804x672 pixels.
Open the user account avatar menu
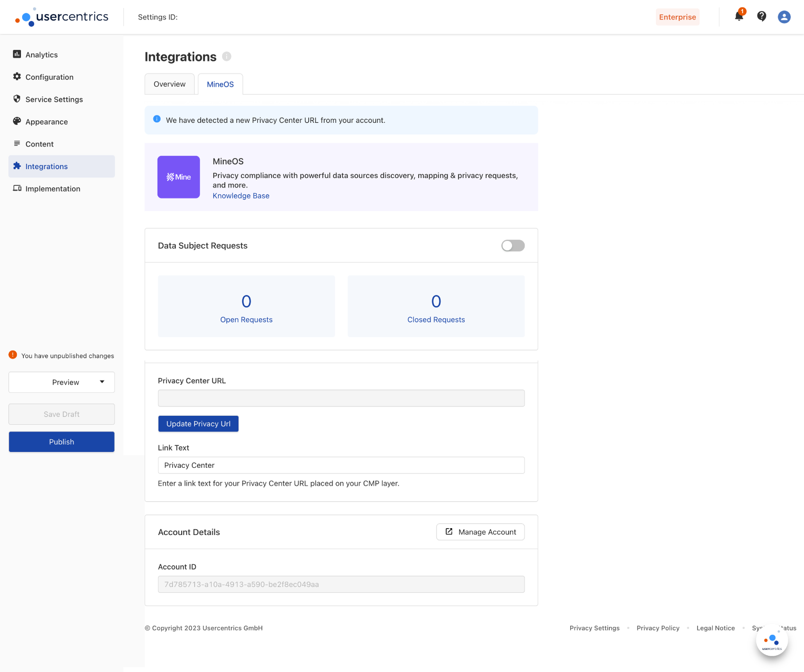point(784,17)
